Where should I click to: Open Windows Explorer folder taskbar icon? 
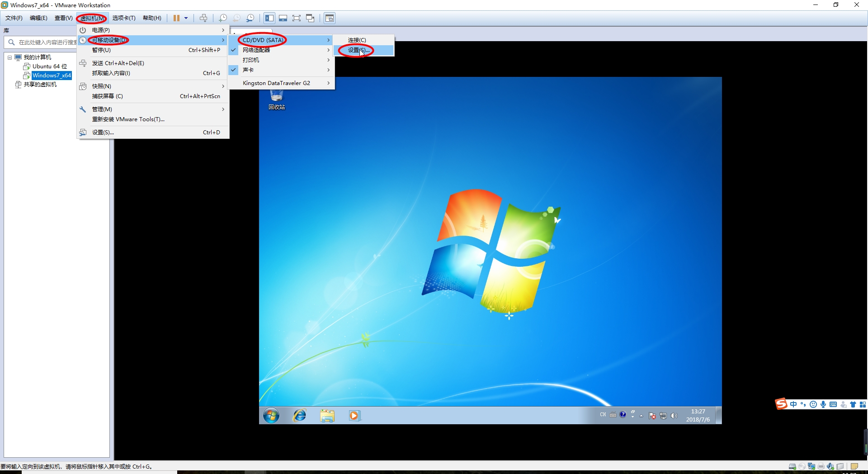click(x=327, y=415)
